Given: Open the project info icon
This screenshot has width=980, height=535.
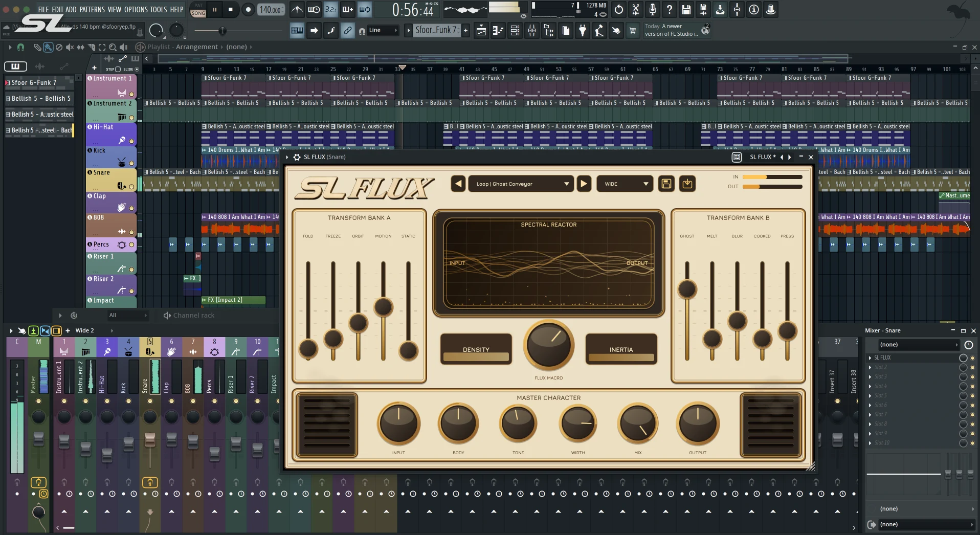Looking at the screenshot, I should [754, 9].
